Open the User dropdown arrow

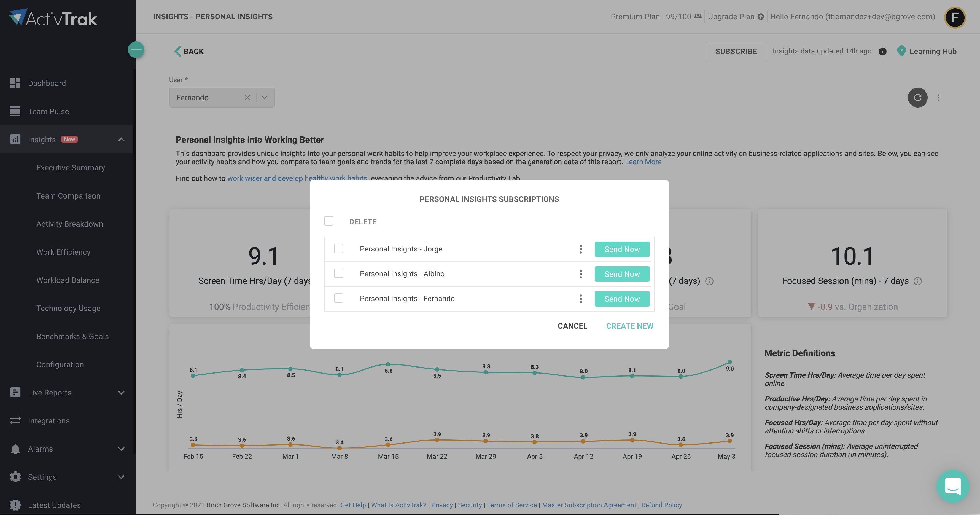click(265, 97)
